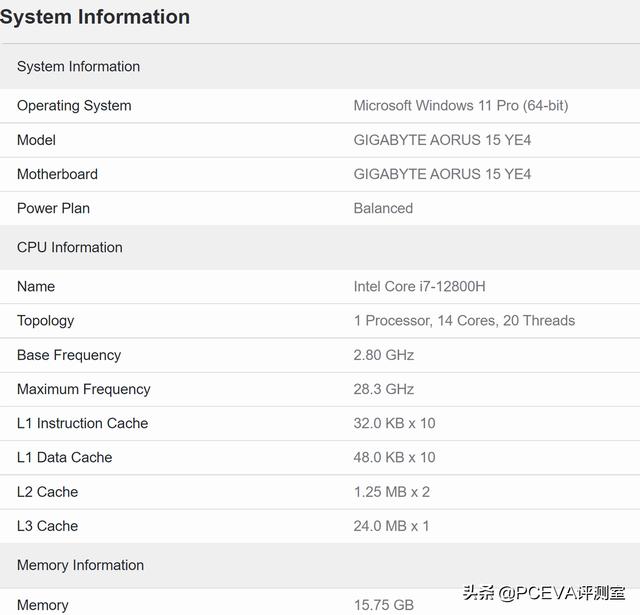Select the '24.0 MB x 1' value

pos(391,526)
